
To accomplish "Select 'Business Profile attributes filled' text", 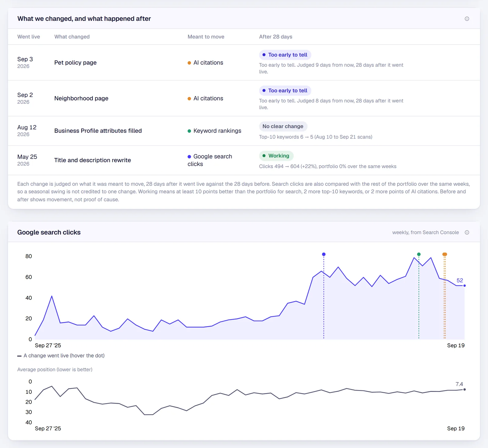I will [x=98, y=131].
